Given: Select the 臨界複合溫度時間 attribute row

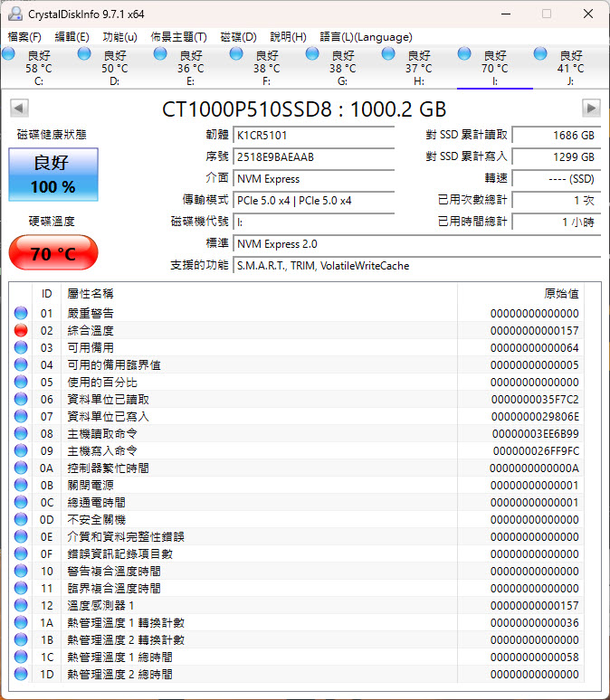Looking at the screenshot, I should [297, 588].
